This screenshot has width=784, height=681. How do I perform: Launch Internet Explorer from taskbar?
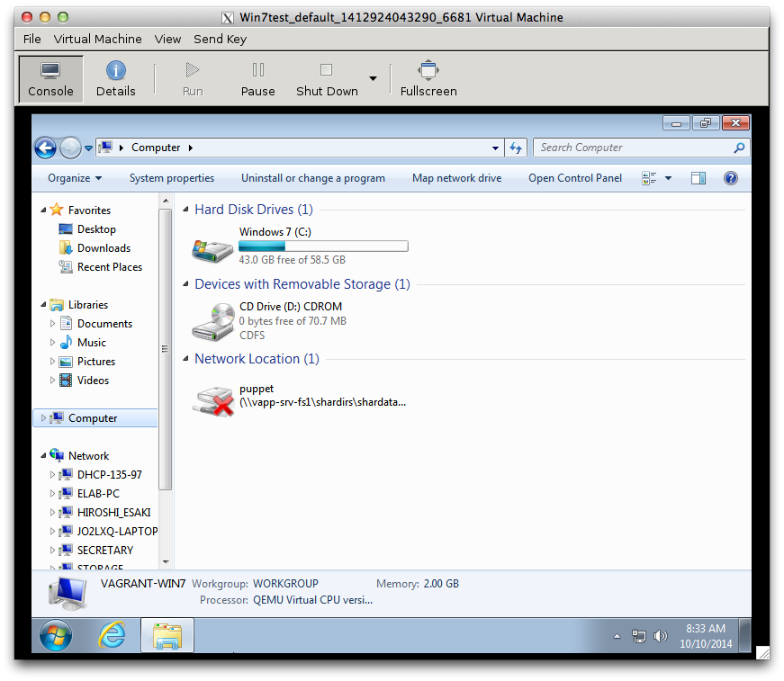(112, 635)
